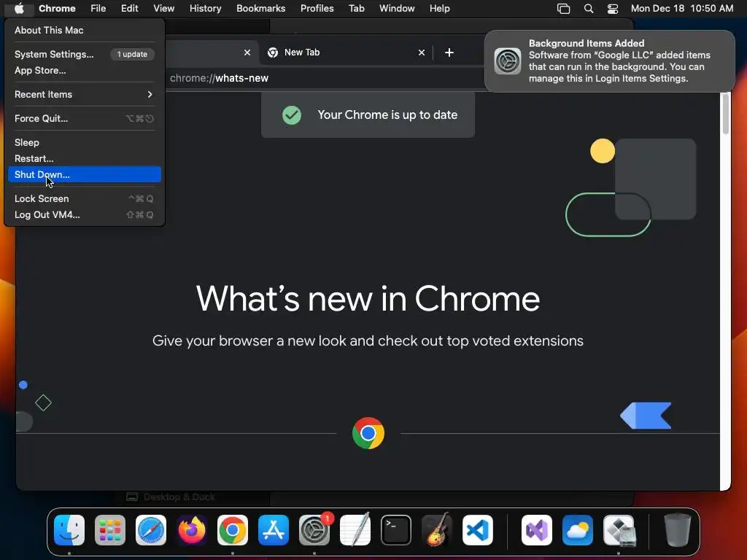Launch Visual Studio Code from the Dock

477,530
